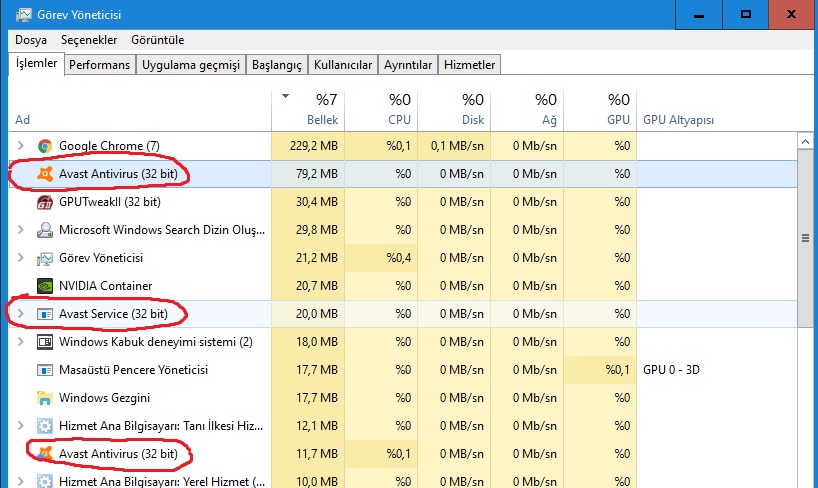Click the Windows Gezgini folder icon

45,398
